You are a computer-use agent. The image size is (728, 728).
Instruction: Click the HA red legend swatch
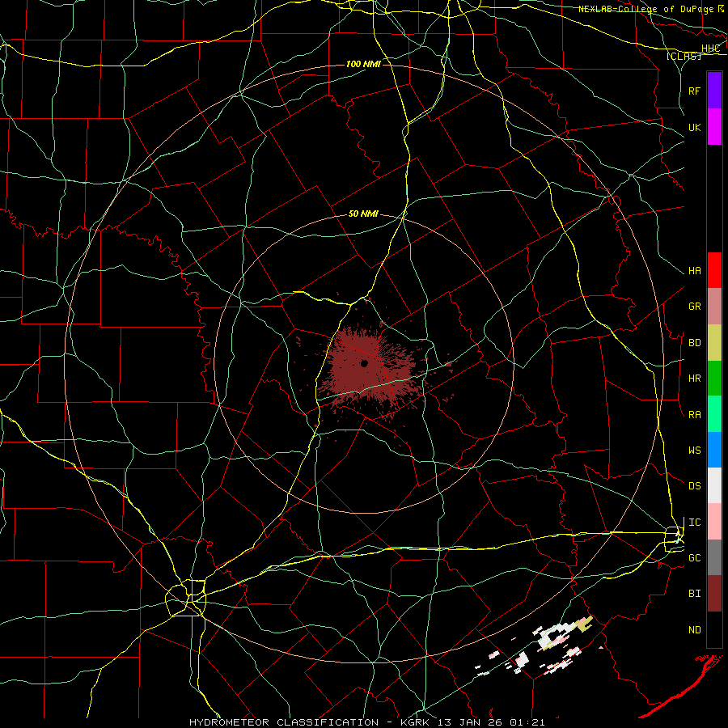(714, 270)
